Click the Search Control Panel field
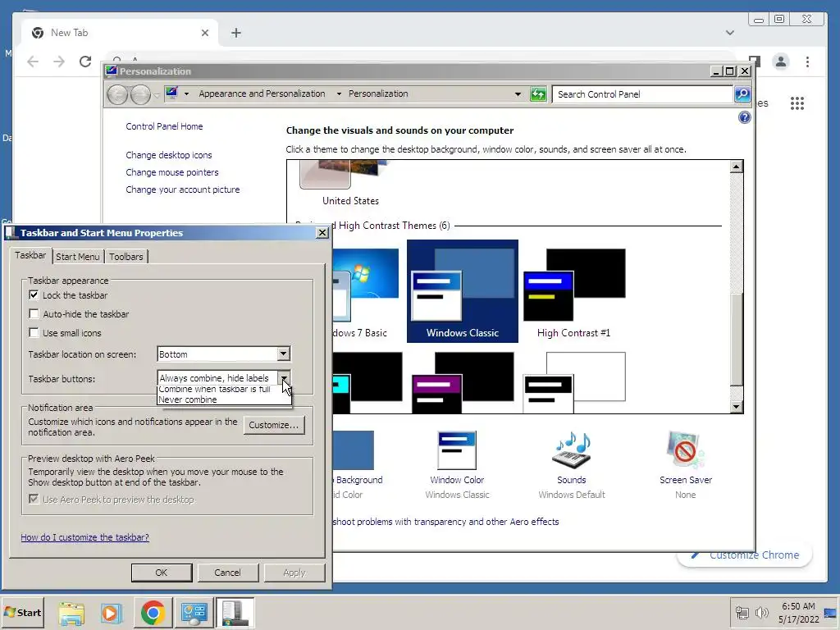 tap(643, 94)
